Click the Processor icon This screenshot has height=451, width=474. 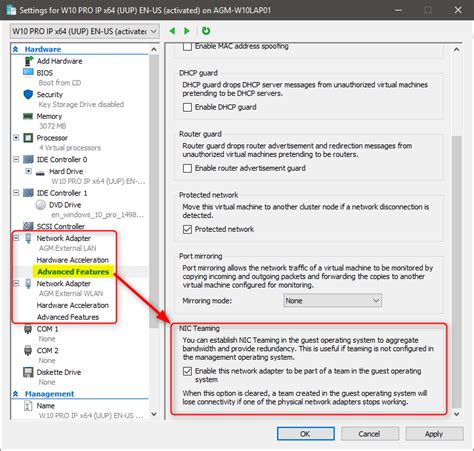coord(28,138)
